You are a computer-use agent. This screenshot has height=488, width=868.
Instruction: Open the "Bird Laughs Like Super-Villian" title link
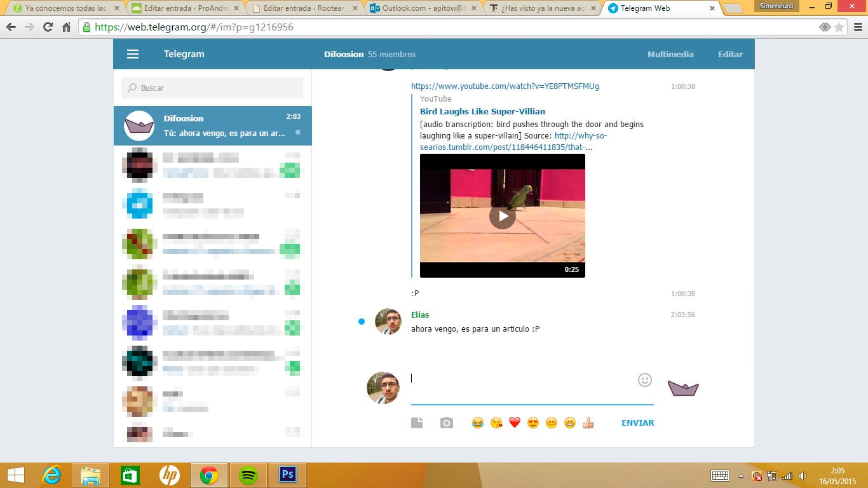tap(482, 111)
